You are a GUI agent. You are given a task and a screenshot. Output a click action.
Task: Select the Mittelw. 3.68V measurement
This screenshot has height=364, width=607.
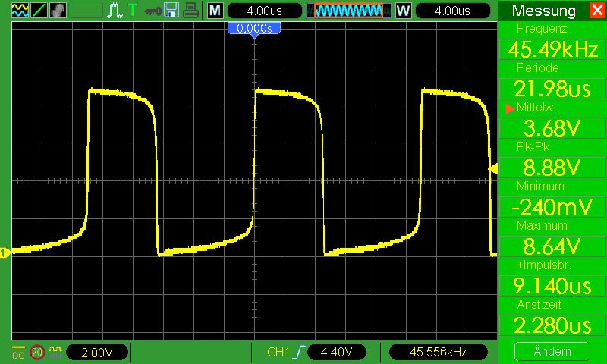[x=552, y=121]
